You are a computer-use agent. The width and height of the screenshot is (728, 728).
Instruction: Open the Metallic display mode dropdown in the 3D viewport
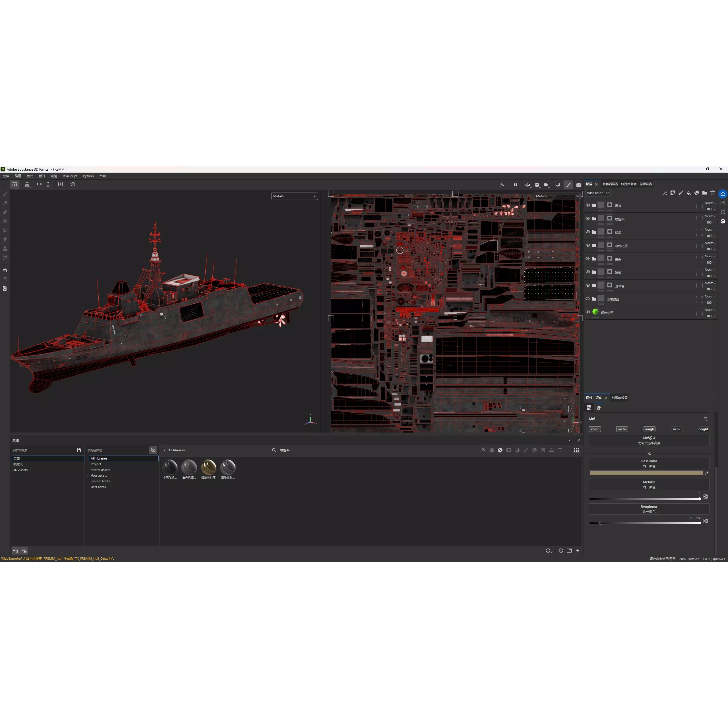tap(294, 196)
